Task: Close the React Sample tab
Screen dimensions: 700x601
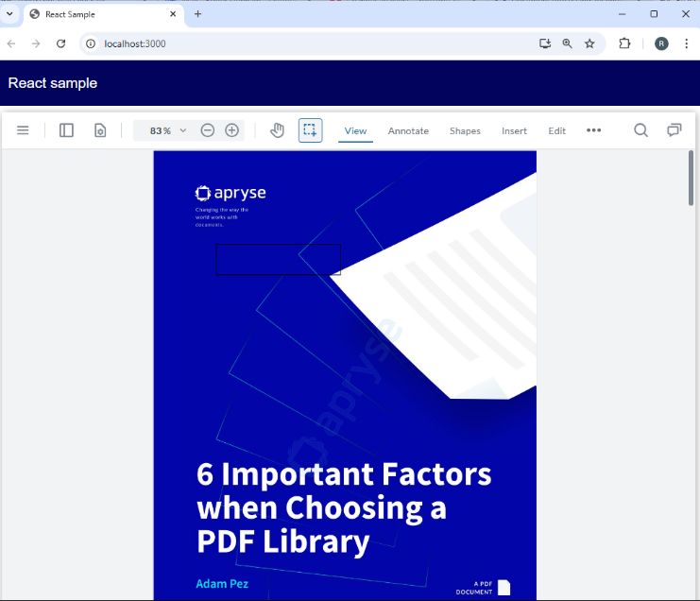Action: pyautogui.click(x=173, y=14)
